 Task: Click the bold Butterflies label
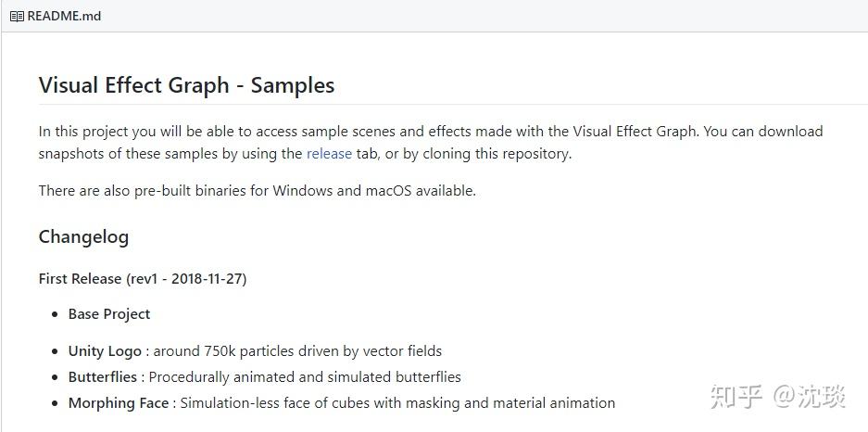[x=104, y=377]
